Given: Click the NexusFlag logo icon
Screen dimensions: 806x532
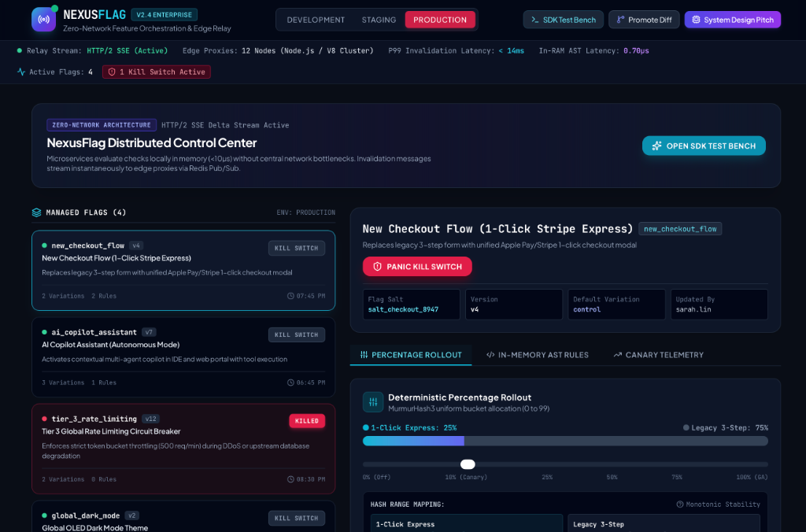Looking at the screenshot, I should pos(44,20).
